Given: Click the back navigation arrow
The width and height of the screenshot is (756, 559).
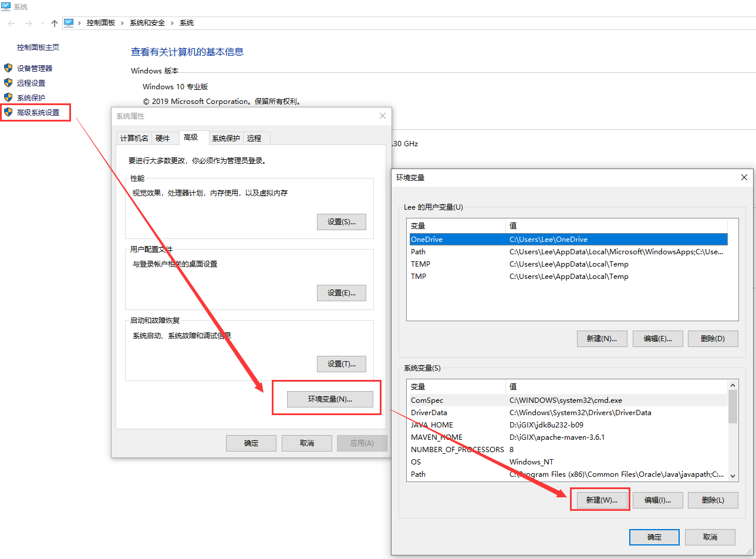Looking at the screenshot, I should point(11,22).
